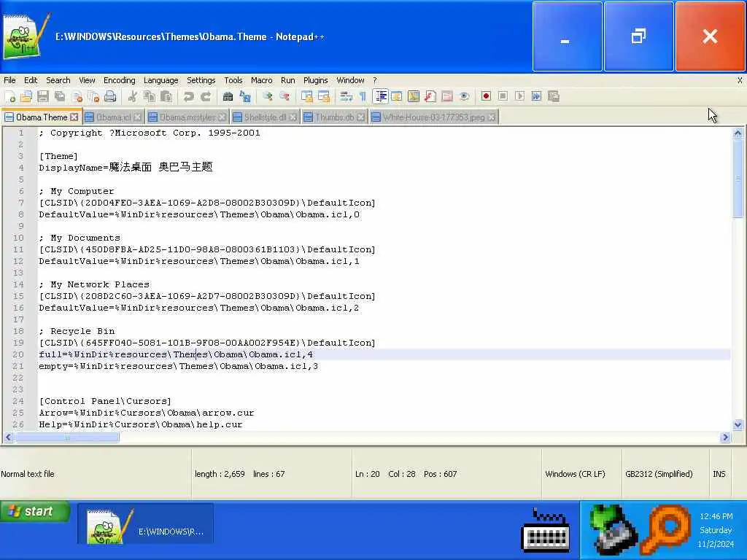Click the on-screen keyboard taskbar icon
The height and width of the screenshot is (560, 747).
pos(546,531)
